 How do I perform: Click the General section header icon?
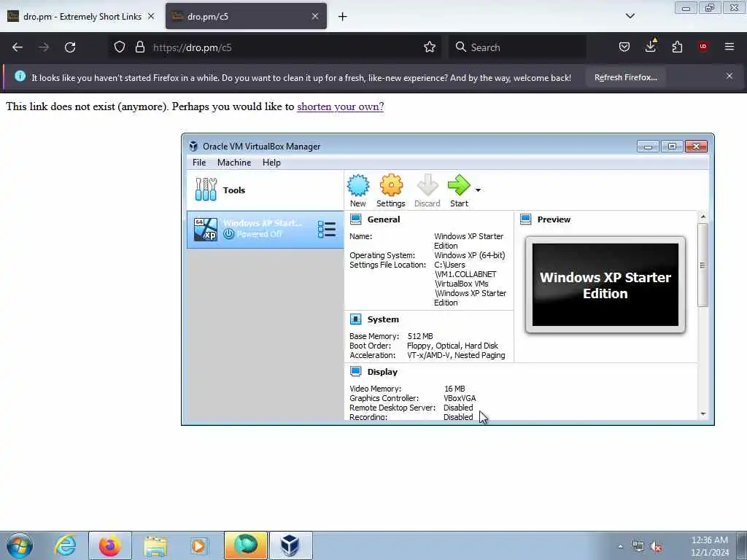[356, 219]
